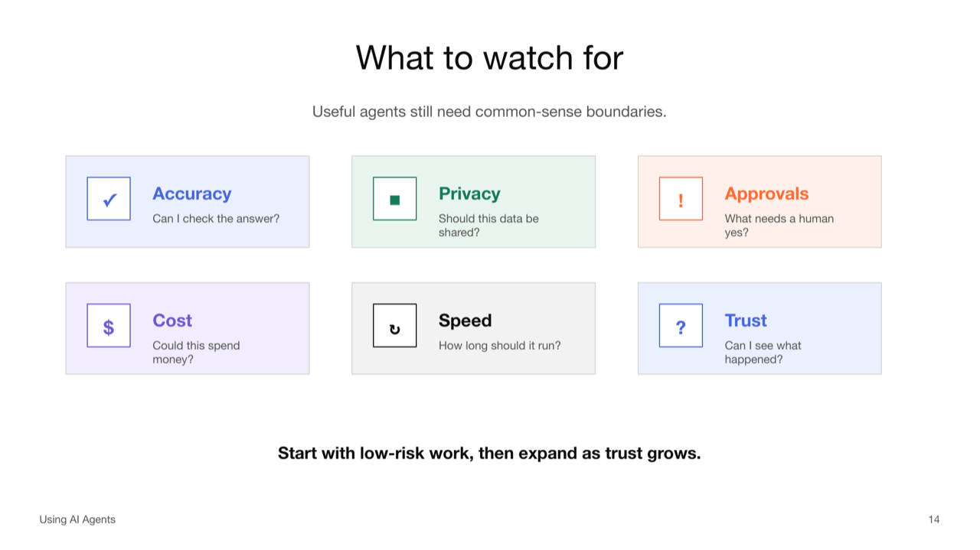Click the green Privacy square icon
Screen dimensions: 980x550
pos(395,199)
